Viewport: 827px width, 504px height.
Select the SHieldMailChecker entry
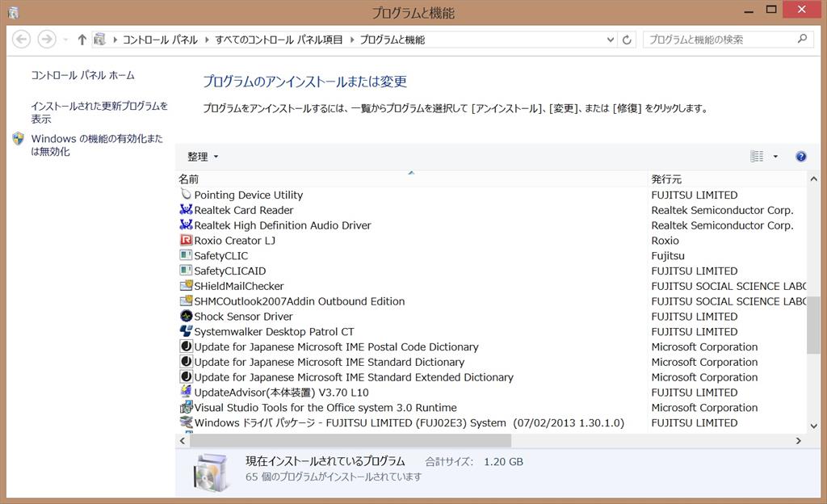pyautogui.click(x=239, y=286)
